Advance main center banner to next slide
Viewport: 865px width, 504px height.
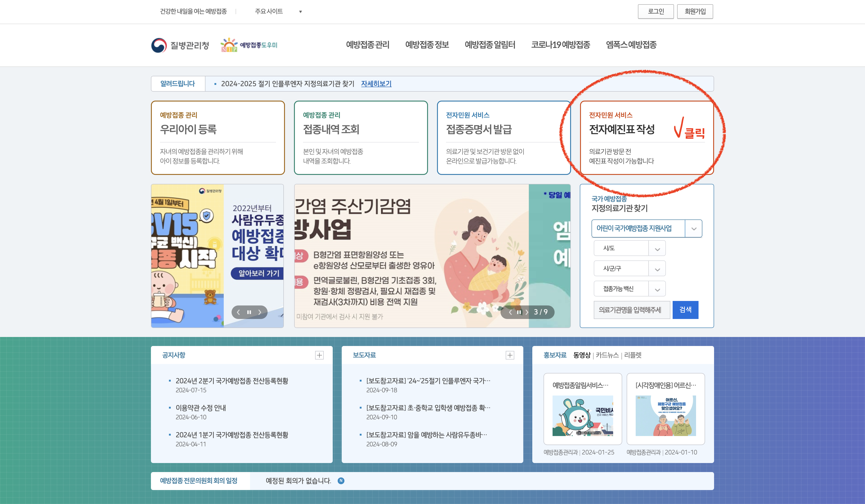(x=527, y=312)
